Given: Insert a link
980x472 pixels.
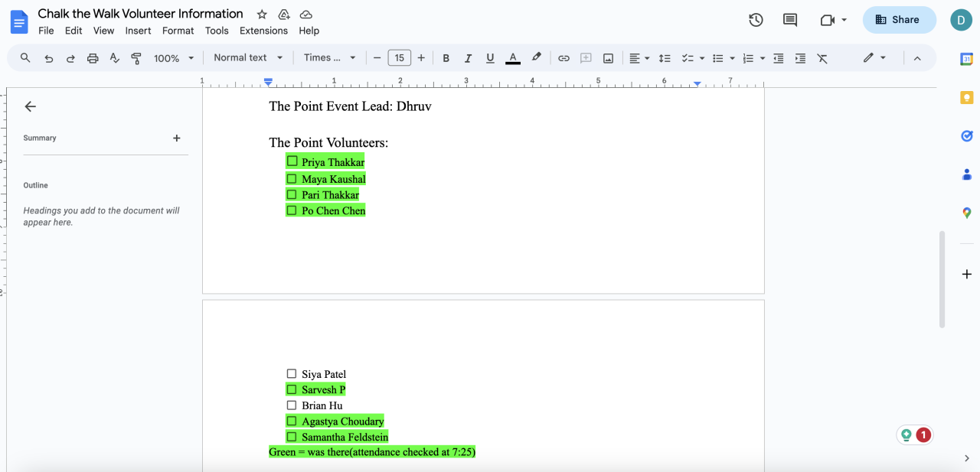Looking at the screenshot, I should 563,58.
